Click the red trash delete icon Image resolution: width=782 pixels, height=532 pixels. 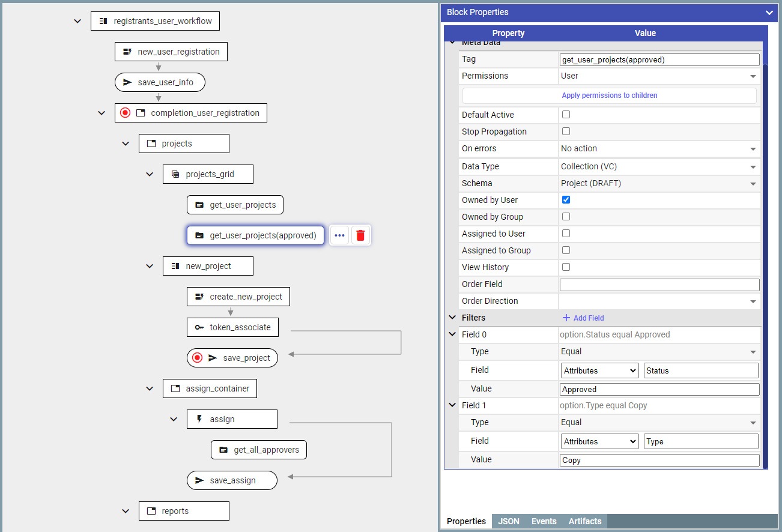[x=360, y=235]
